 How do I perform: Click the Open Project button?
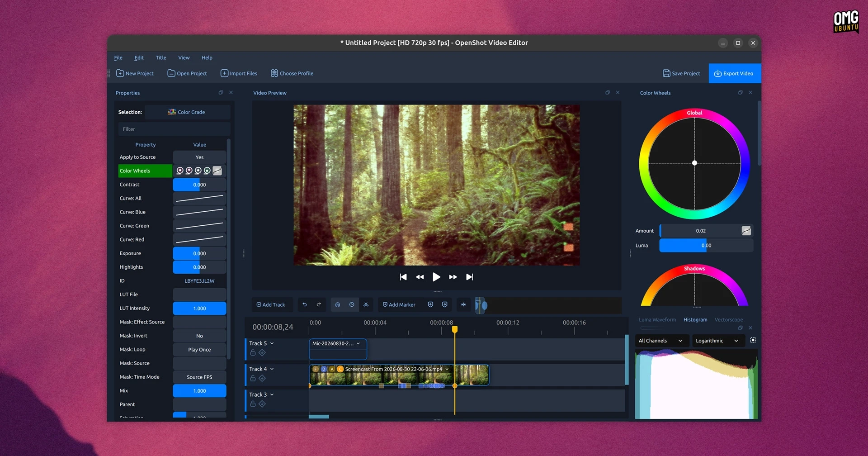click(x=187, y=73)
